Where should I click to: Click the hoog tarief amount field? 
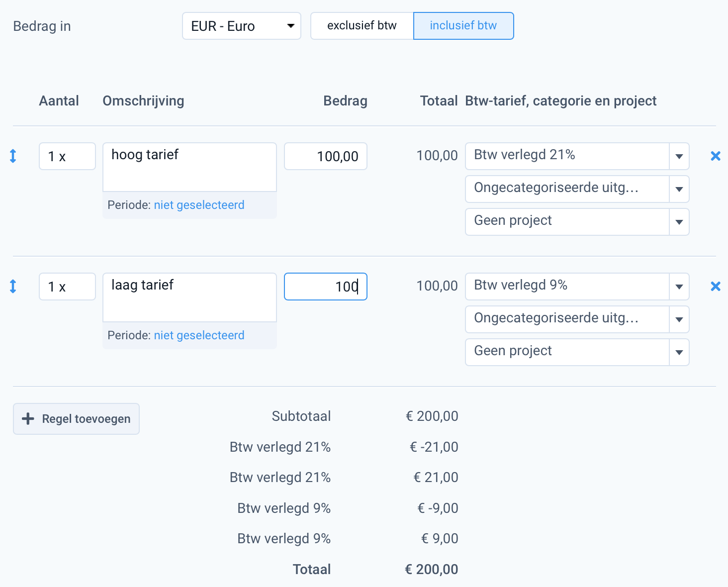coord(326,156)
